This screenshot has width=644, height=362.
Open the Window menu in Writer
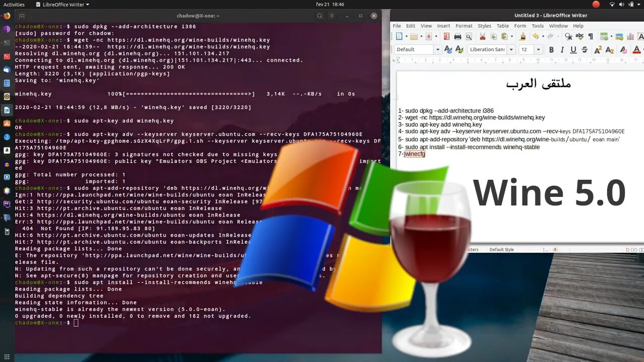(x=558, y=26)
